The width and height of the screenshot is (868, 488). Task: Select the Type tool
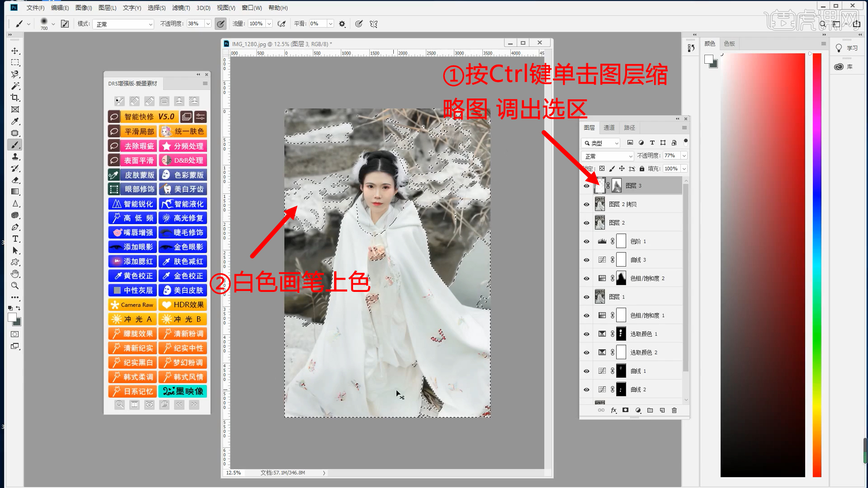click(x=15, y=239)
